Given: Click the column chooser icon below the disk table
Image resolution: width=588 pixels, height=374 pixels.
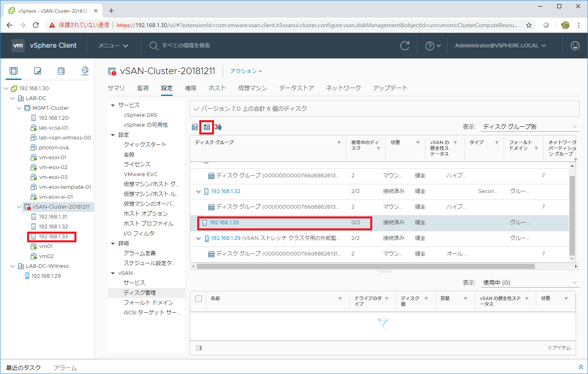Looking at the screenshot, I should (x=199, y=348).
